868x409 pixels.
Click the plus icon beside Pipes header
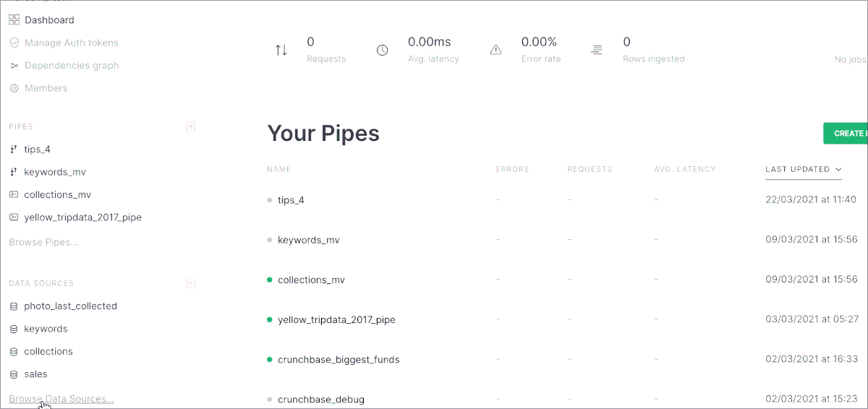tap(191, 126)
